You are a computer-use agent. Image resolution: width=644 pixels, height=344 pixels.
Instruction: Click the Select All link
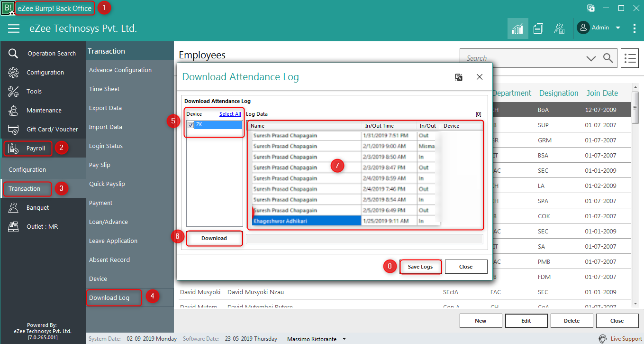coord(230,114)
